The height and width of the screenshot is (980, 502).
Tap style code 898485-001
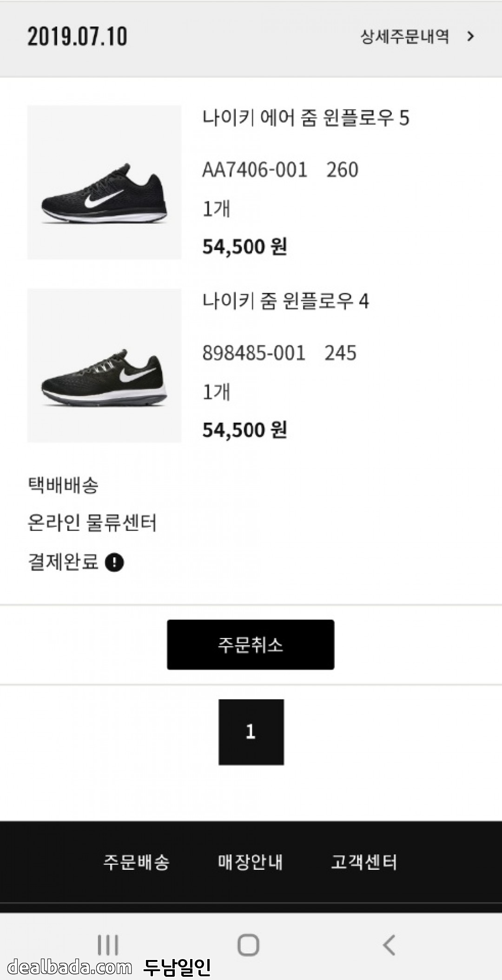[x=254, y=353]
